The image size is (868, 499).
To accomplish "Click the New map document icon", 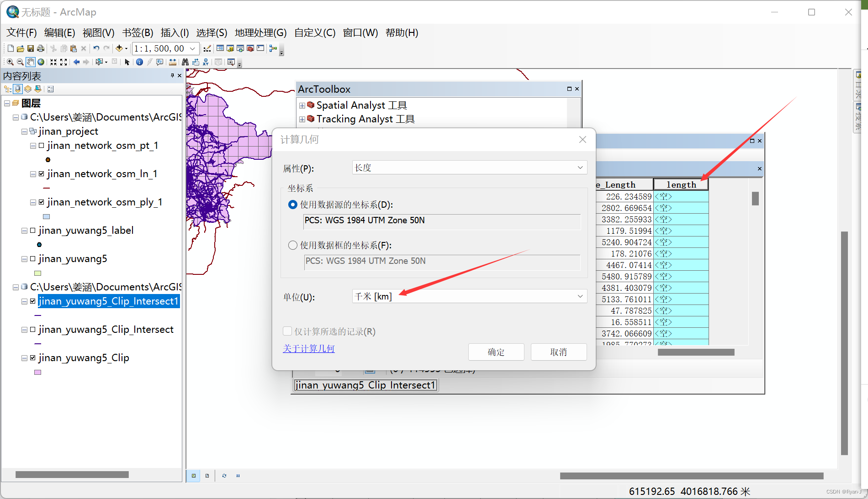I will coord(11,48).
